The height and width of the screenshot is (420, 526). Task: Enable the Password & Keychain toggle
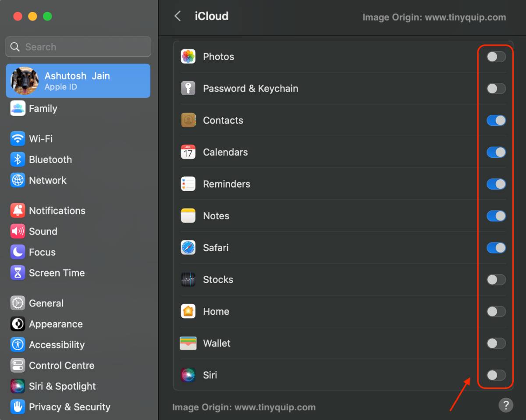[496, 89]
